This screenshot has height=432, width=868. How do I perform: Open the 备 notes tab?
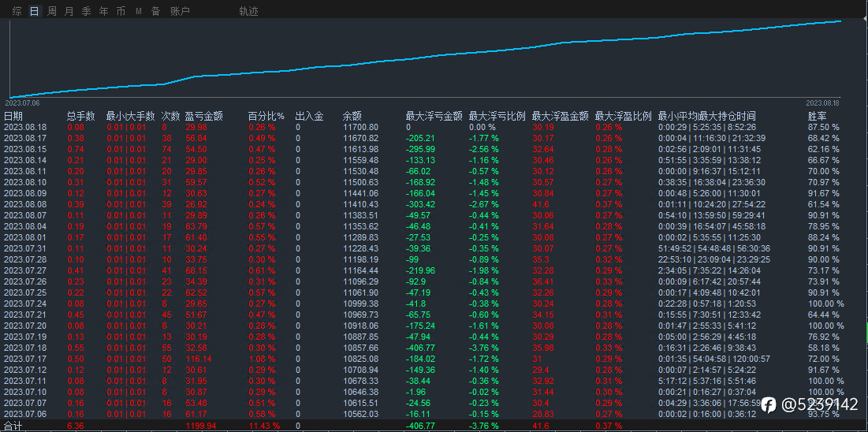[156, 11]
